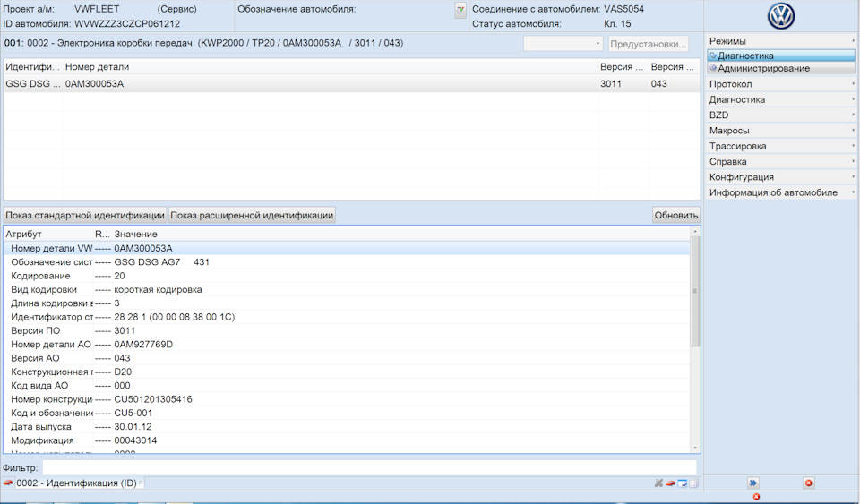Click the scrollbar down arrow in attribute list
The width and height of the screenshot is (860, 504).
tap(695, 448)
